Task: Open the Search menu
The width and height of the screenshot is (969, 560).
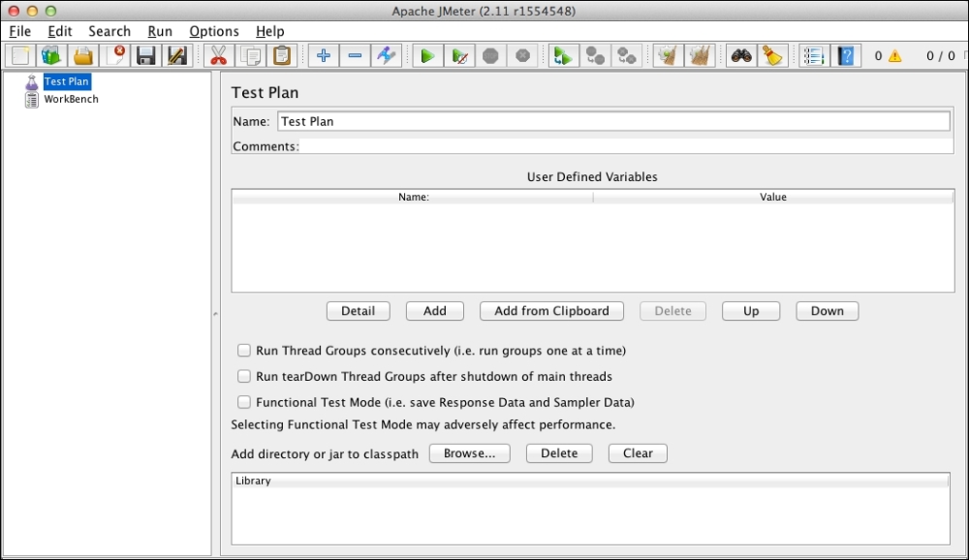Action: pyautogui.click(x=109, y=31)
